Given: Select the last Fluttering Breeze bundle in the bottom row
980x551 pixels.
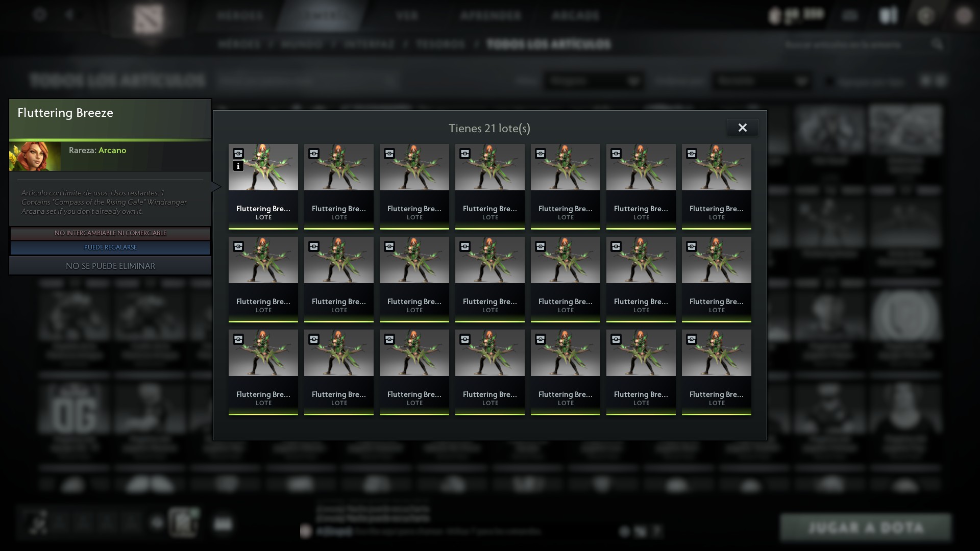Looking at the screenshot, I should tap(716, 371).
